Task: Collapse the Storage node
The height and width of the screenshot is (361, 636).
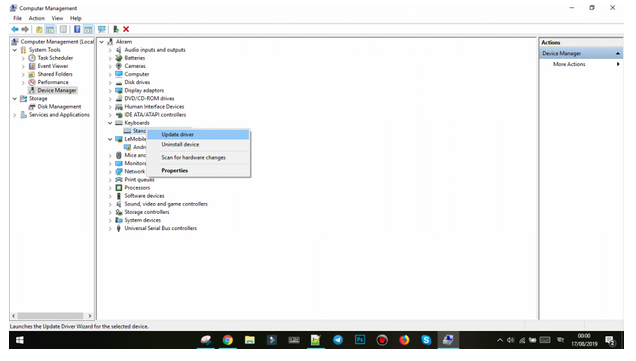Action: click(15, 99)
